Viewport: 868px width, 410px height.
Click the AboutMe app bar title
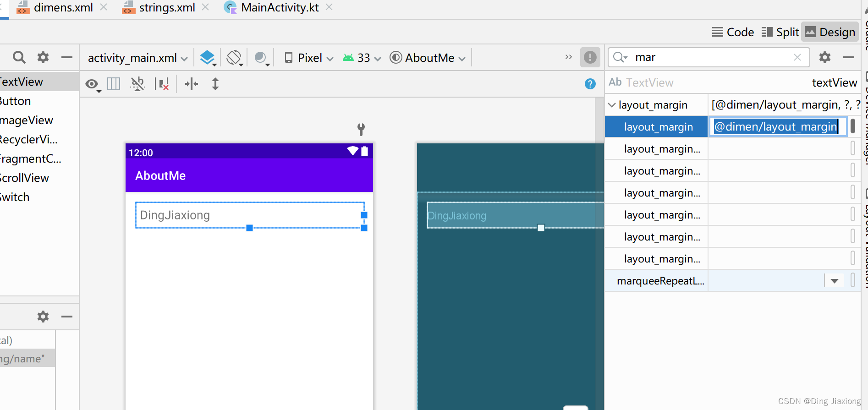160,176
